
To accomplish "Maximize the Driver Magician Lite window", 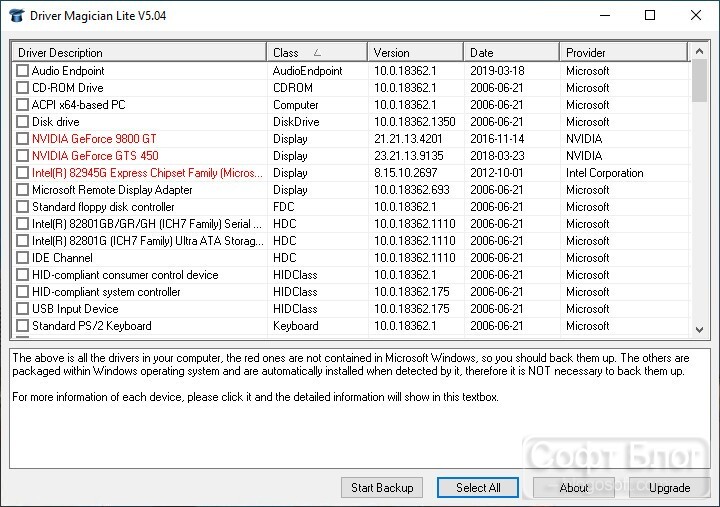I will point(650,16).
